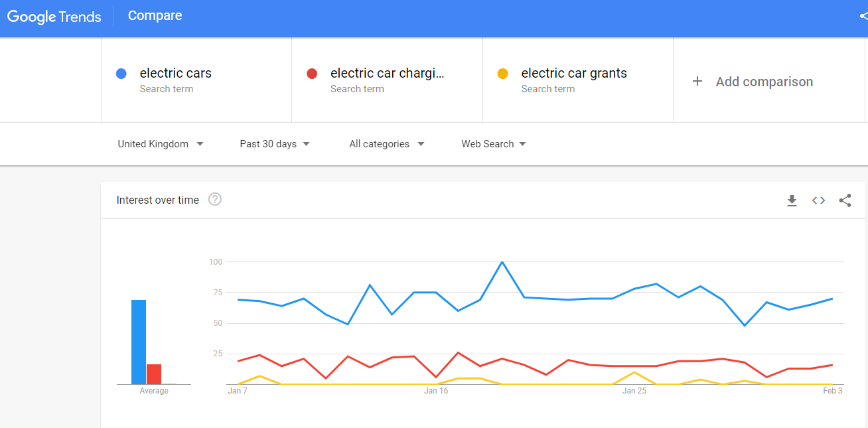This screenshot has width=868, height=428.
Task: Edit the electric car grants term
Action: [x=578, y=80]
